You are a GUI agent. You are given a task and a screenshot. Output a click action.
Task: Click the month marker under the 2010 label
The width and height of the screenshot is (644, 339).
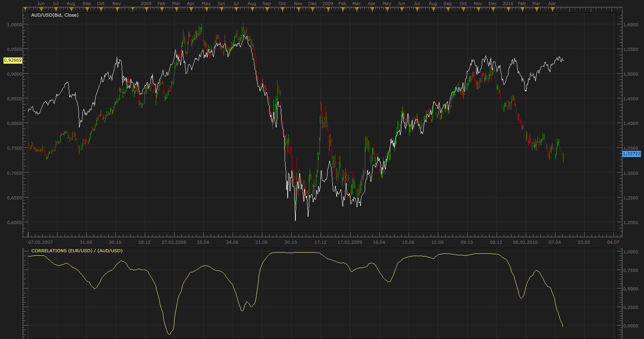click(x=508, y=9)
